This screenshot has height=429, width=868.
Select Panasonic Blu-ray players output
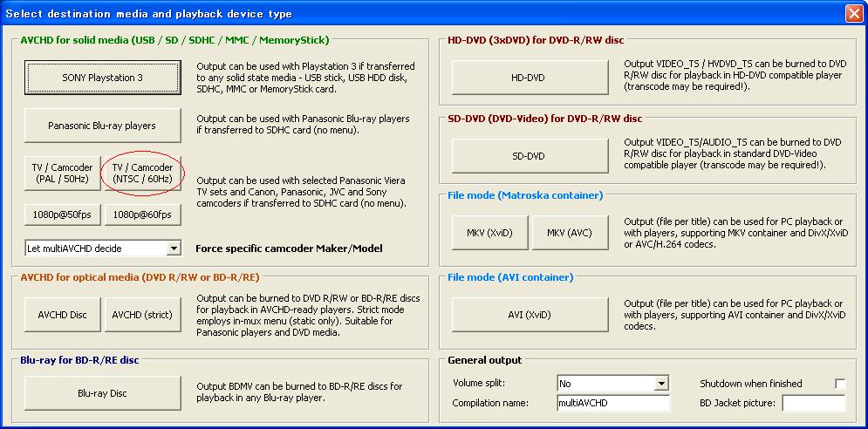coord(103,126)
